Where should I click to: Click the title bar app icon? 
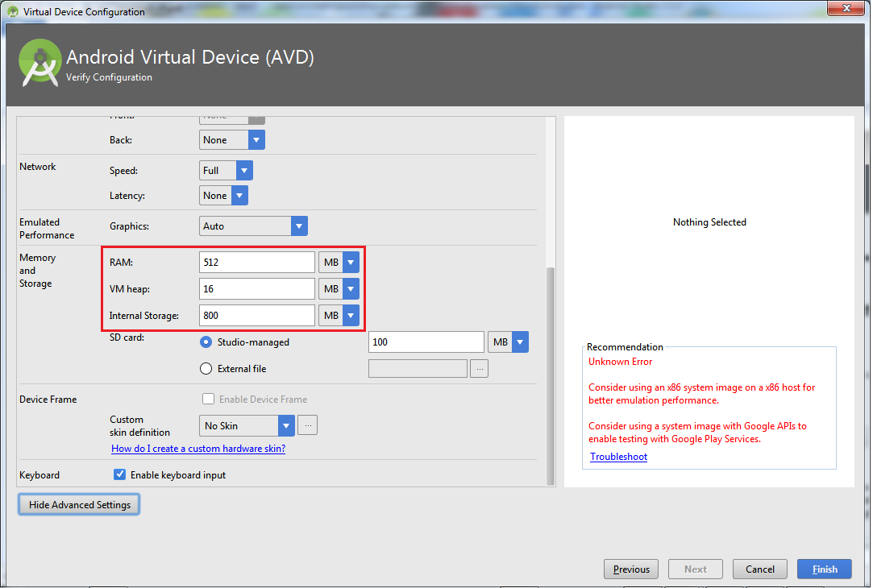tap(13, 12)
